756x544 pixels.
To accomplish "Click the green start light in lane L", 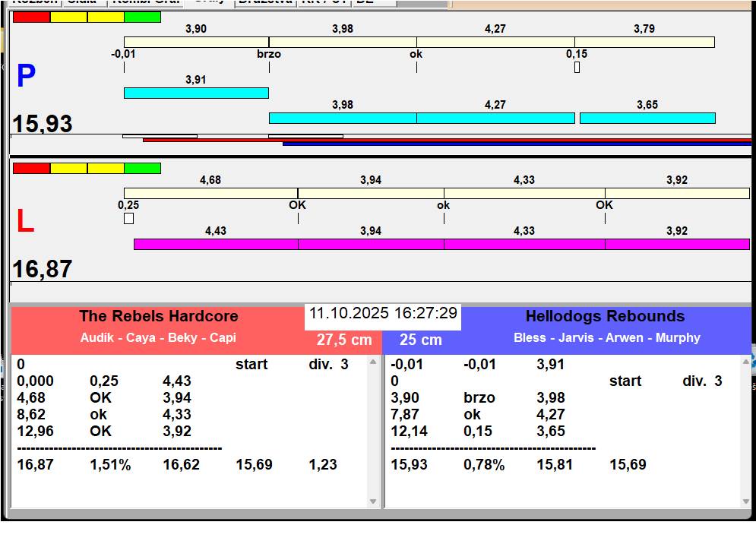I will click(142, 168).
